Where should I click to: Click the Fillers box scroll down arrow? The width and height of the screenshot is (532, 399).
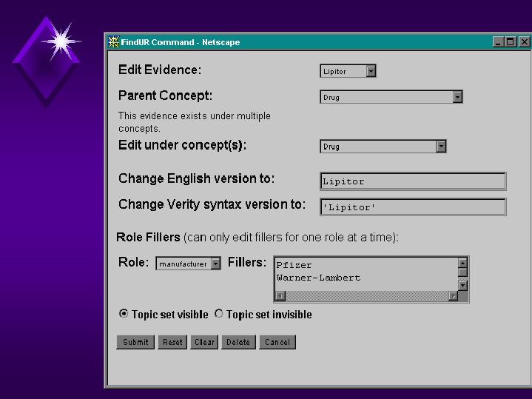(x=462, y=286)
